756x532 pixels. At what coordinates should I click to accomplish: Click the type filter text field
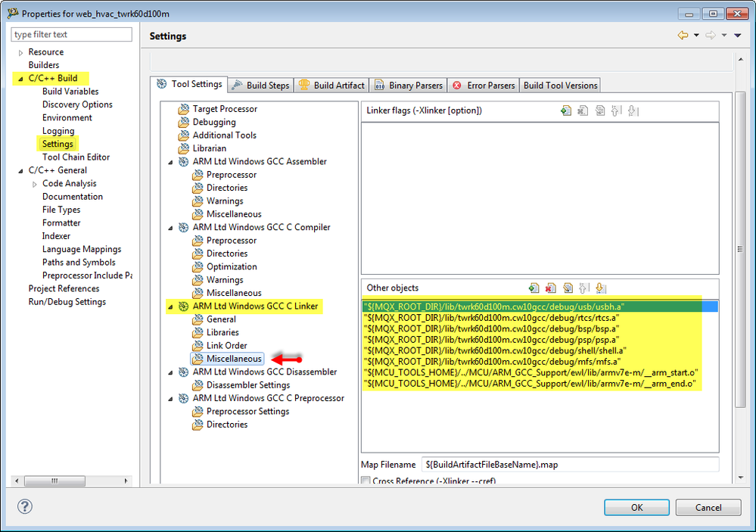(71, 34)
